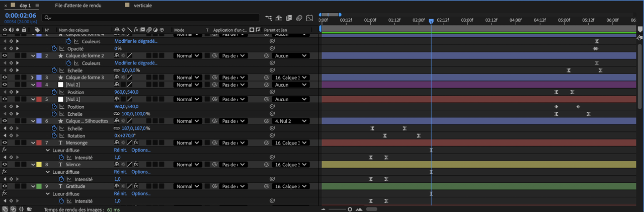644x212 pixels.
Task: Collapse Lueur diffuse effect under Gratitude
Action: tap(48, 194)
